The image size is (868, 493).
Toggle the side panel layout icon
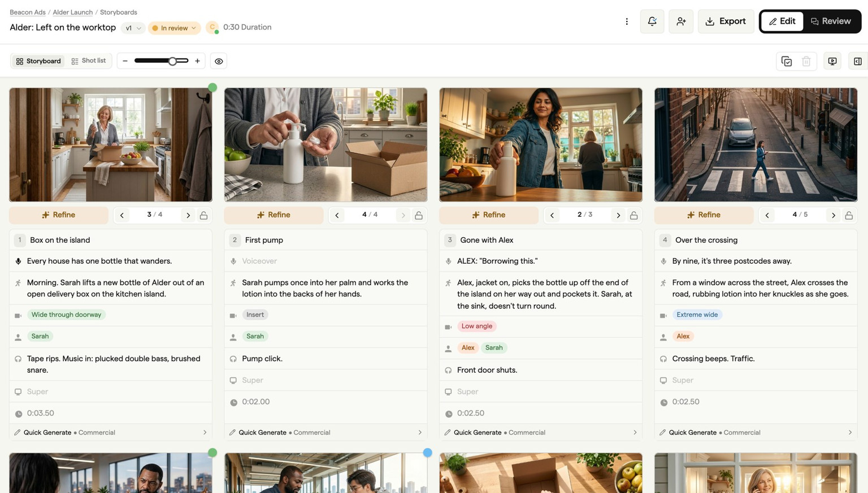click(x=858, y=61)
